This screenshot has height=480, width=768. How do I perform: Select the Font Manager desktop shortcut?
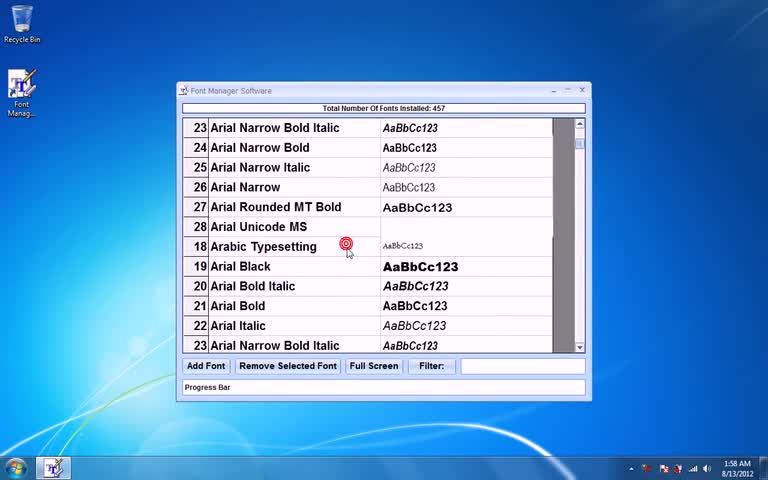tap(22, 93)
